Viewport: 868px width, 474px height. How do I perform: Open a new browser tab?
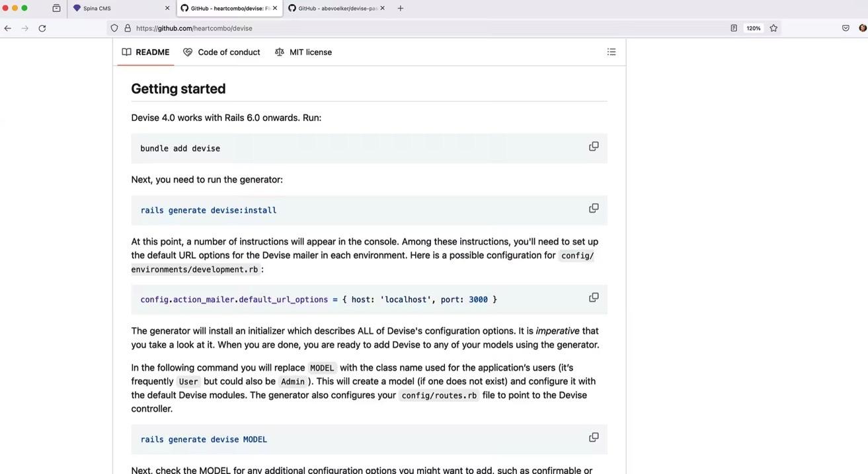tap(401, 9)
